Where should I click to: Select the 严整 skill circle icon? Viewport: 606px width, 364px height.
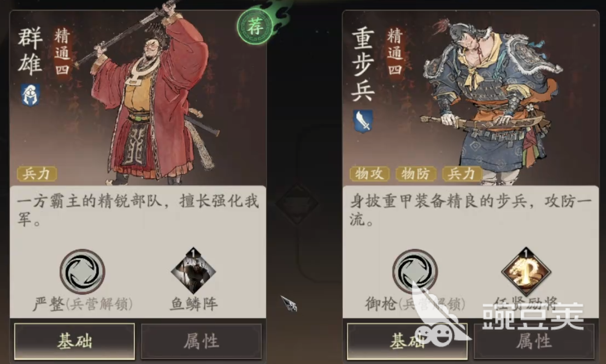click(x=83, y=272)
